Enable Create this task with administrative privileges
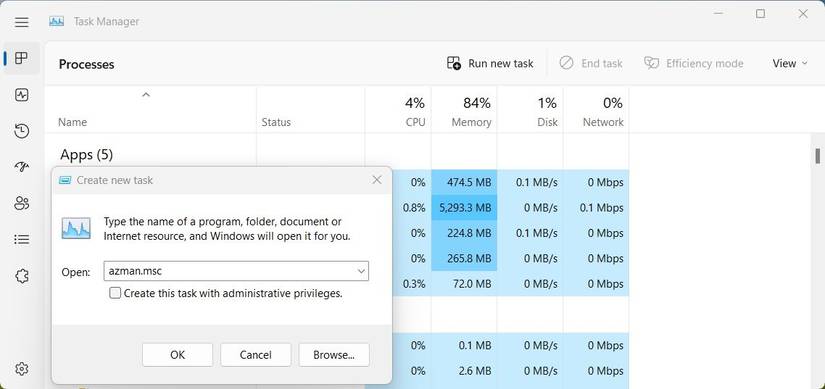This screenshot has width=825, height=389. tap(115, 293)
